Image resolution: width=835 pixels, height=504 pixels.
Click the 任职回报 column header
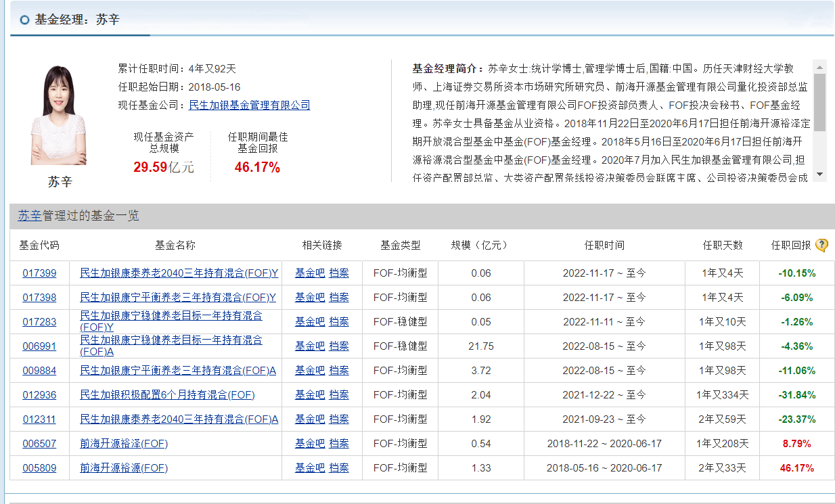[790, 246]
